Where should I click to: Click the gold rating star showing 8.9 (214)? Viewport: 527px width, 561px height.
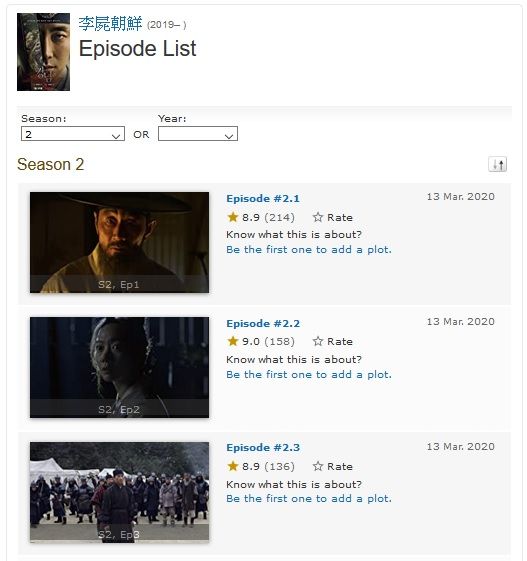(x=233, y=217)
